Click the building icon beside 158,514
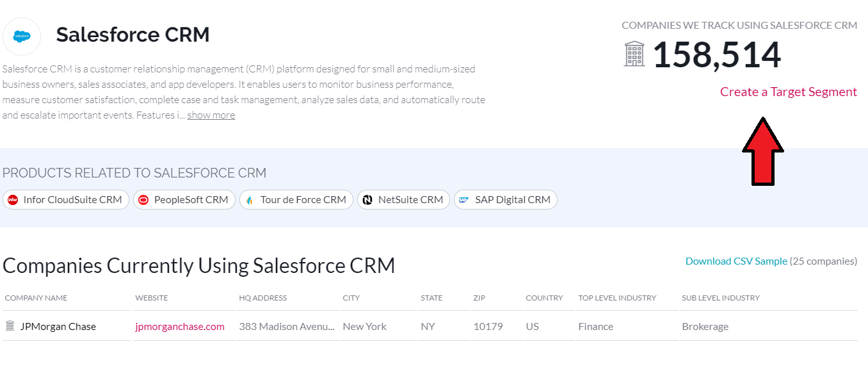This screenshot has width=868, height=371. (x=634, y=54)
